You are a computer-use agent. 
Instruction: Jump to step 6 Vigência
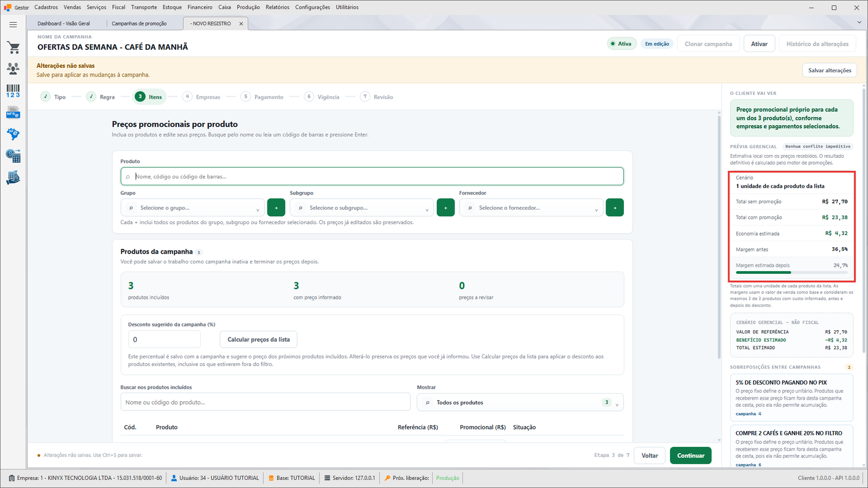tap(322, 97)
